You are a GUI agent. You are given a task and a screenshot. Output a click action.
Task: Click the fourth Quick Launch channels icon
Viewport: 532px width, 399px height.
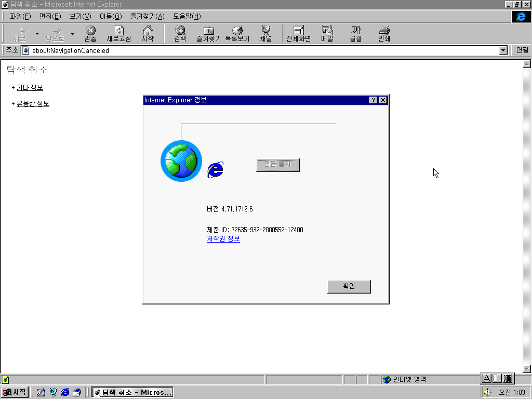tap(77, 392)
